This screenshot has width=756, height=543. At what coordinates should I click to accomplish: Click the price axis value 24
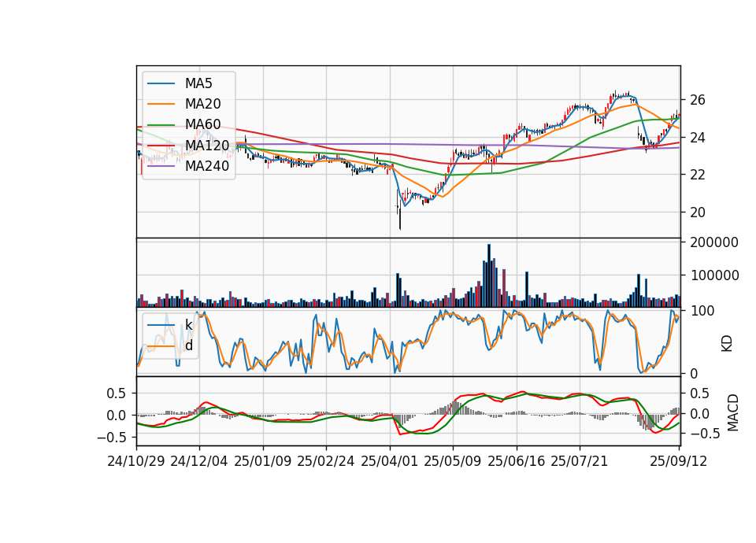point(698,138)
